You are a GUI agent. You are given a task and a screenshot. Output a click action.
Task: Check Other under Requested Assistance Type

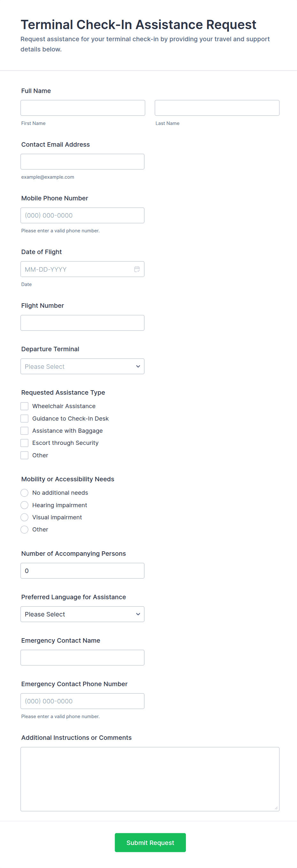tap(25, 455)
